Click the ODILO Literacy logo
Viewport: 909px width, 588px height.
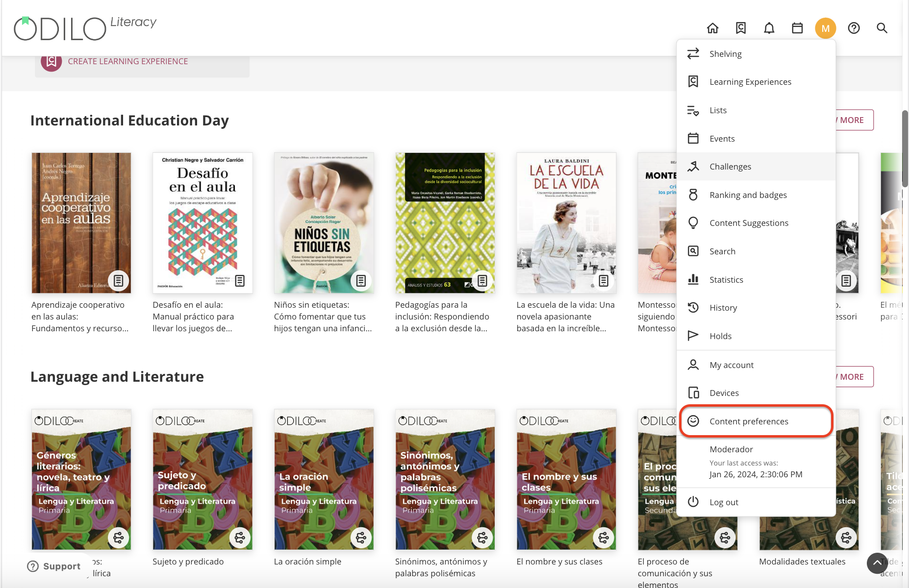(x=85, y=28)
